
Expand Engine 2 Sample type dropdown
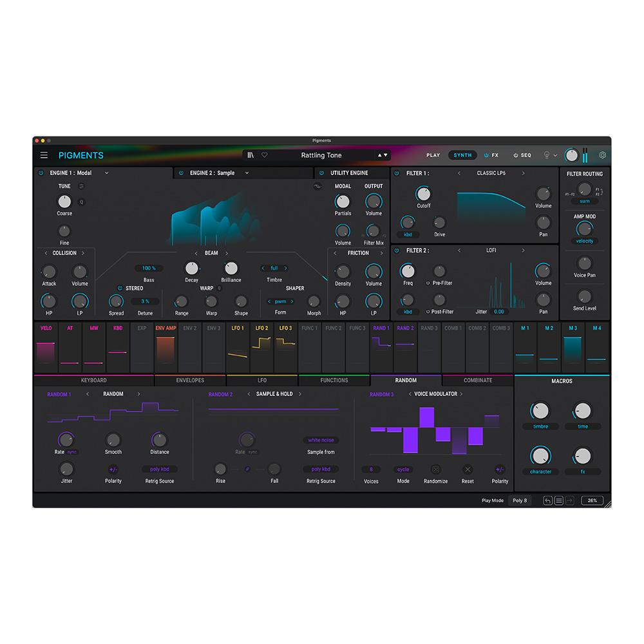(247, 173)
